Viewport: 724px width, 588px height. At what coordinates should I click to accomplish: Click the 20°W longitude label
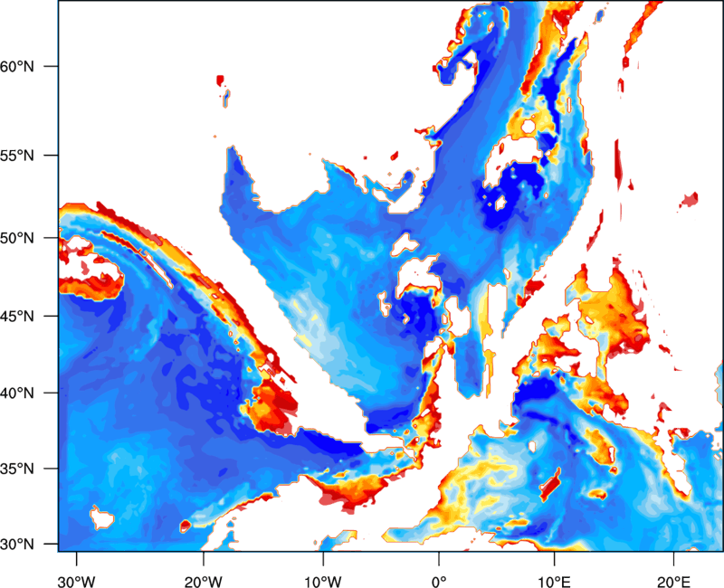pyautogui.click(x=203, y=582)
